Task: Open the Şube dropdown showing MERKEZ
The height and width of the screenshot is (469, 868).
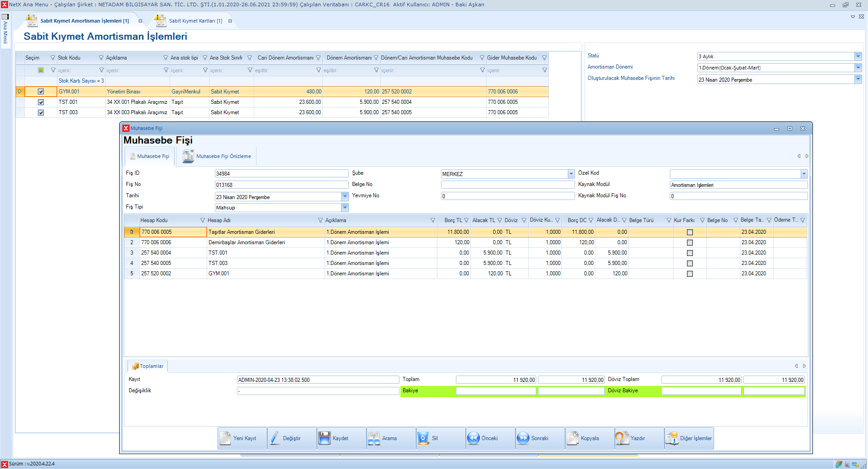Action: pyautogui.click(x=571, y=174)
